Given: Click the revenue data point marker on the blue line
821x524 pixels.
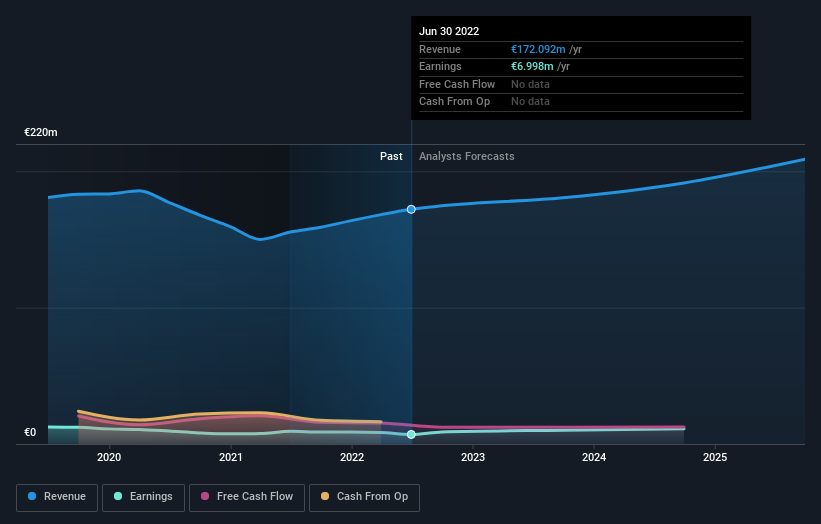Looking at the screenshot, I should (x=411, y=209).
